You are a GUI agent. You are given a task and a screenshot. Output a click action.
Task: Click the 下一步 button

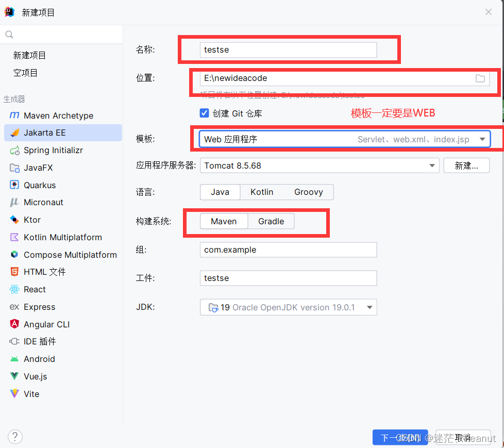coord(400,437)
